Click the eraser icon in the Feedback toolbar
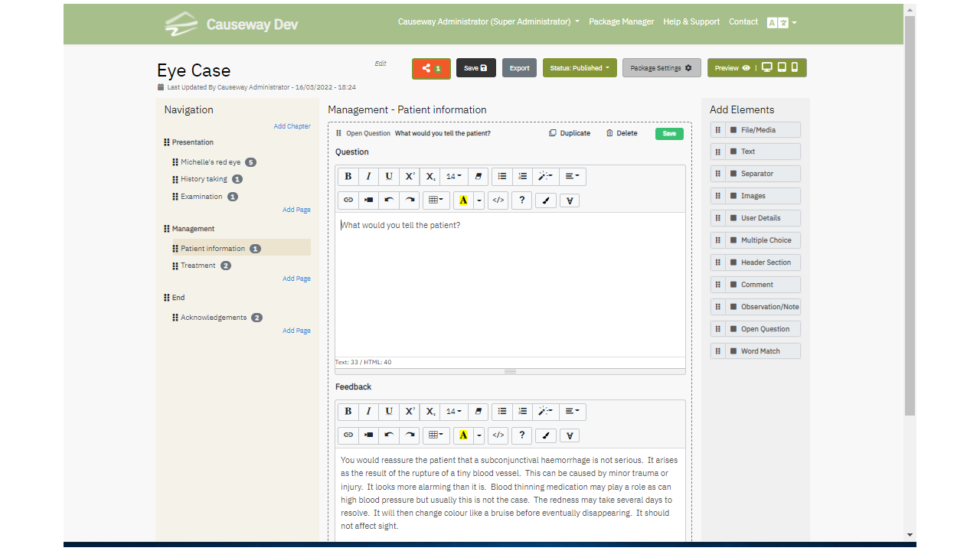Screen dimensions: 980x551 tap(478, 411)
